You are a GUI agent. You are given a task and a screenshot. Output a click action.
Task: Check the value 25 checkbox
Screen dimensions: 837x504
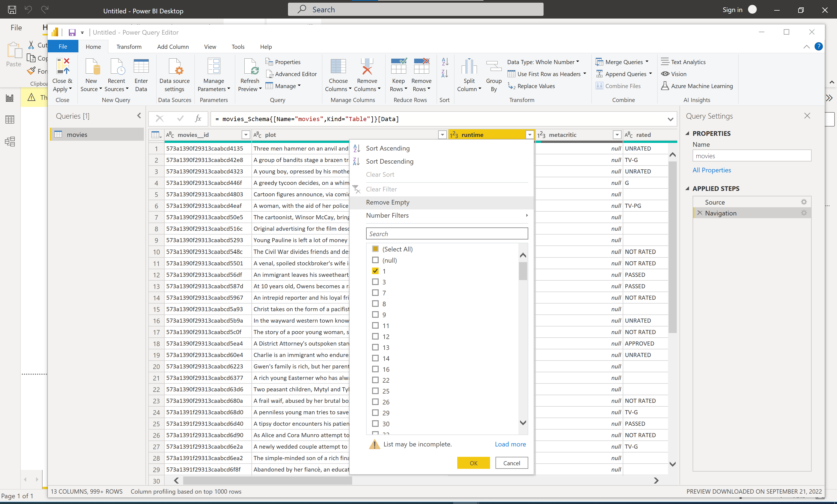coord(375,391)
